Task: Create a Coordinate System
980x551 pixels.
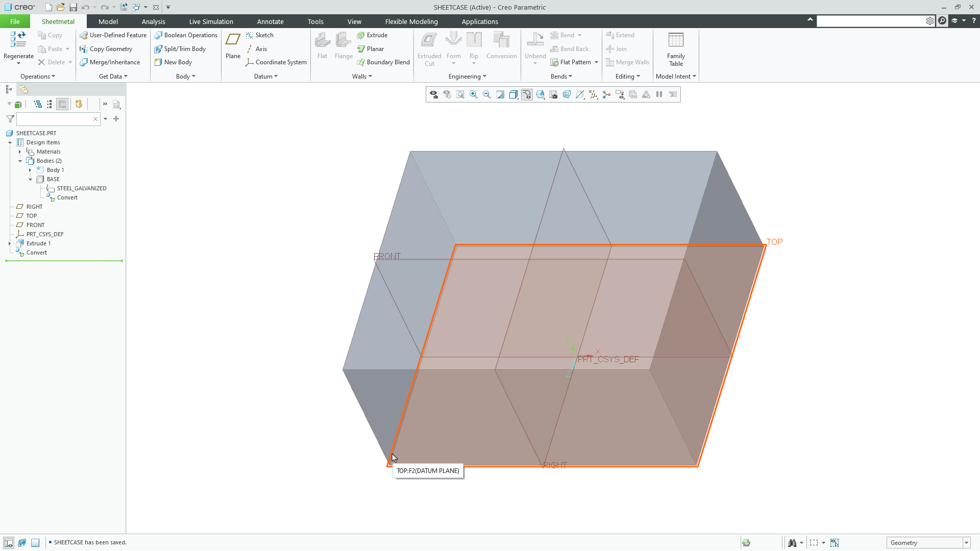Action: 276,62
